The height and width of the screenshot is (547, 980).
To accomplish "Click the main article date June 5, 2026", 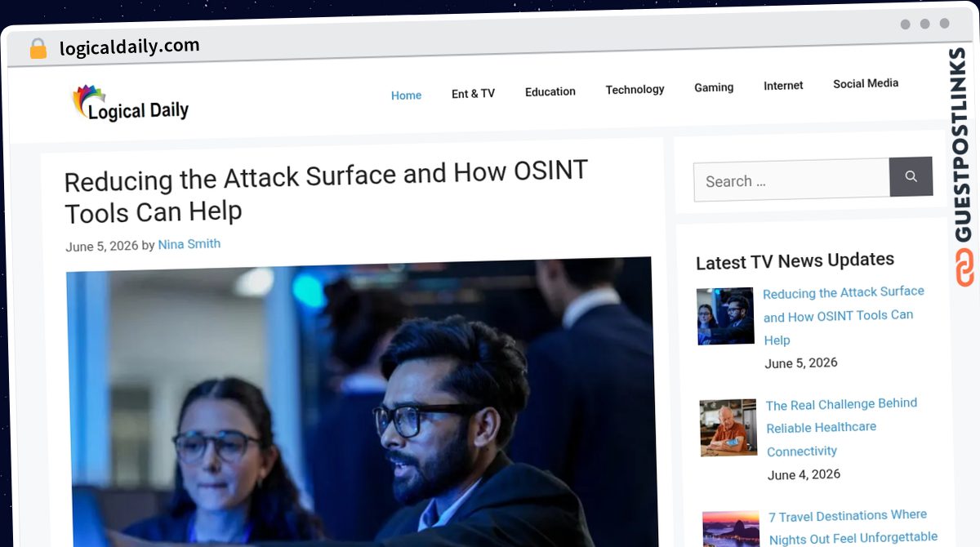I will coord(101,246).
